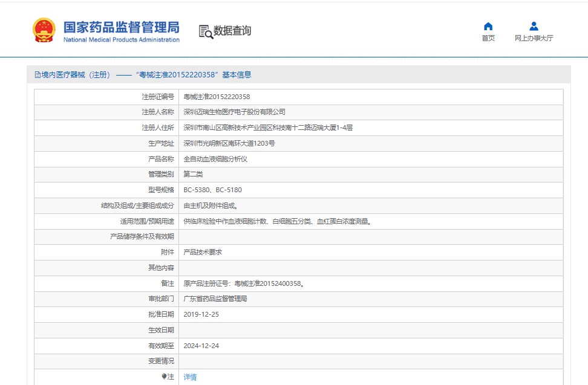The width and height of the screenshot is (588, 385).
Task: Click the approving department 广东省药品监督管理局
Action: coord(215,299)
